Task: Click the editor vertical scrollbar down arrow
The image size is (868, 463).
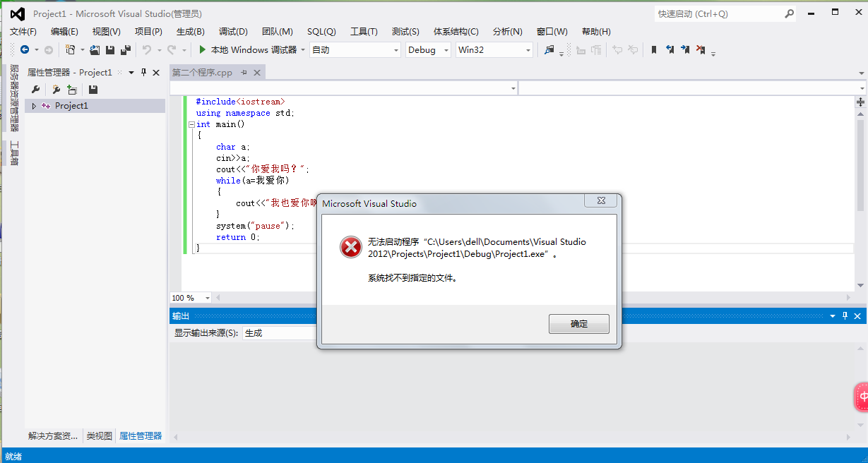Action: [861, 285]
